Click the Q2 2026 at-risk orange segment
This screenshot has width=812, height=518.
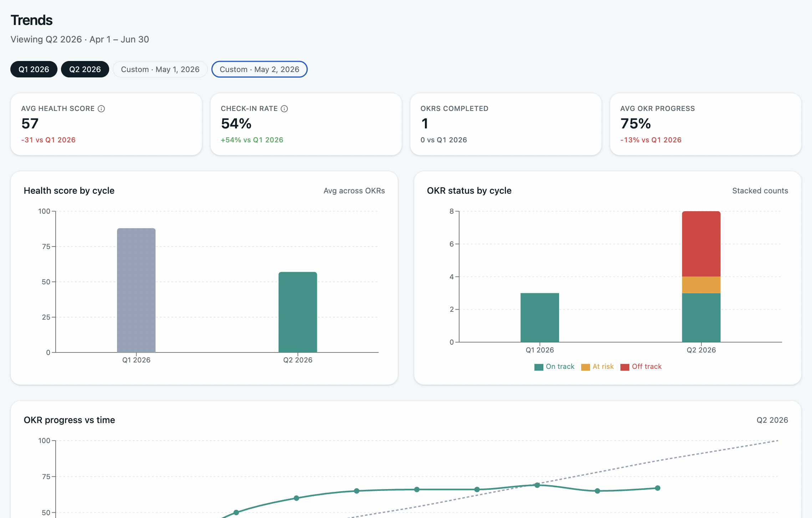pos(701,285)
